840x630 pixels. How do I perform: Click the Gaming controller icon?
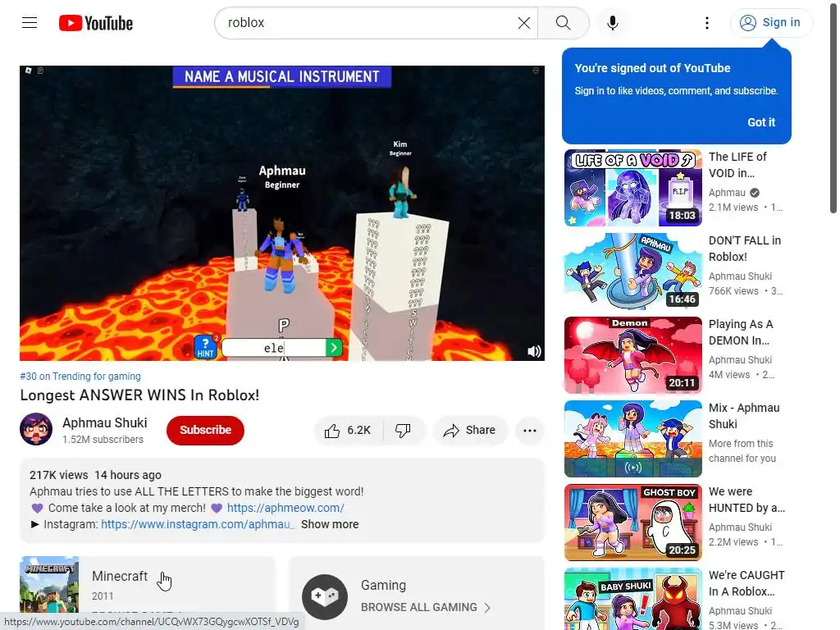(x=325, y=597)
